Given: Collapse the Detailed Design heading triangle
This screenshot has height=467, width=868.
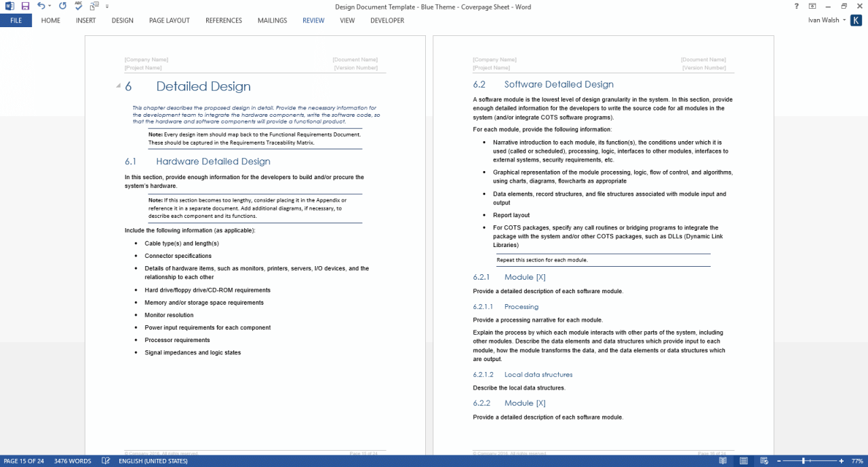Looking at the screenshot, I should click(x=118, y=87).
